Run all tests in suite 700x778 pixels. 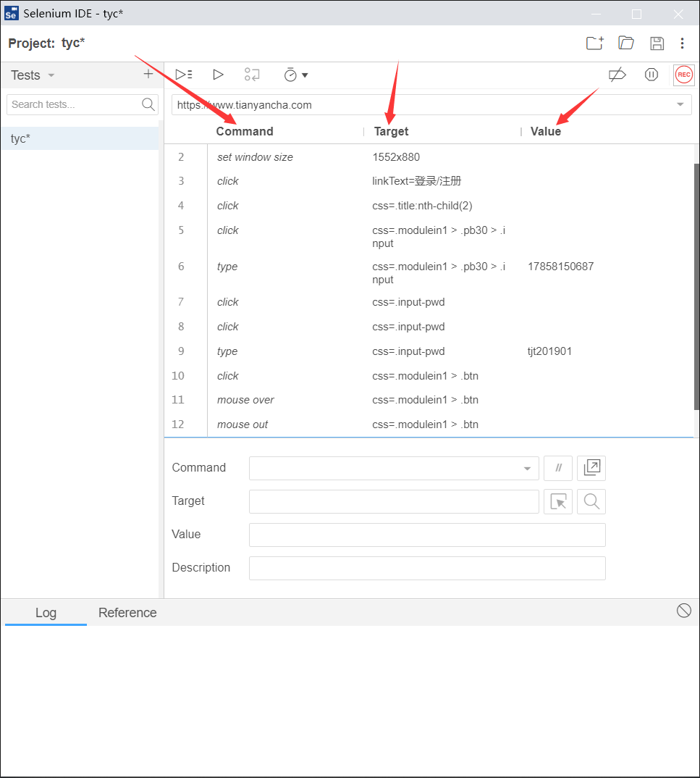pos(184,75)
